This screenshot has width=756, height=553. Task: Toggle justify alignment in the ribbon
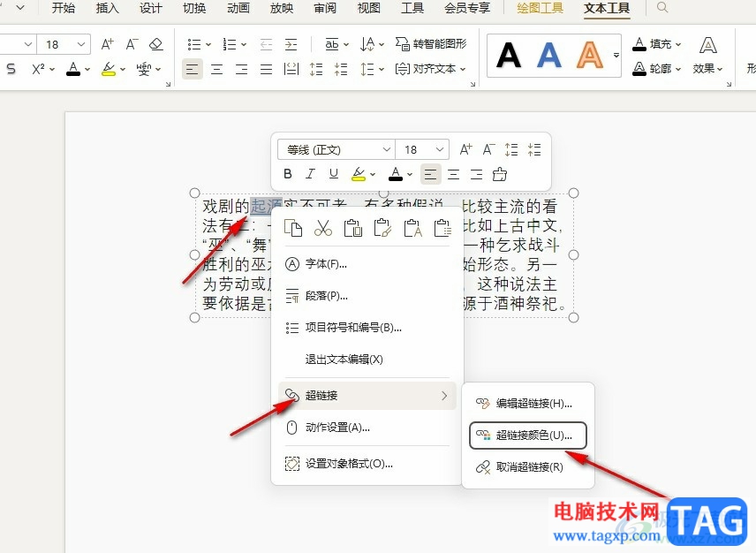point(266,69)
